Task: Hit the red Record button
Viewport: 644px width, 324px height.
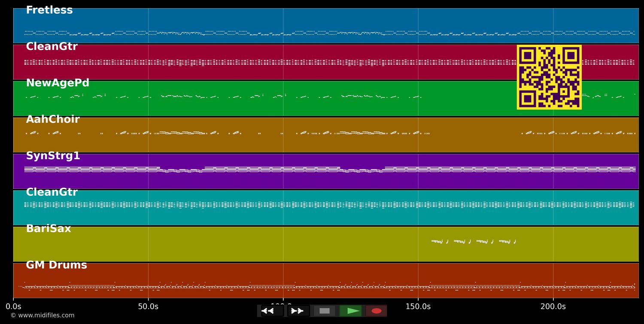Action: point(376,311)
